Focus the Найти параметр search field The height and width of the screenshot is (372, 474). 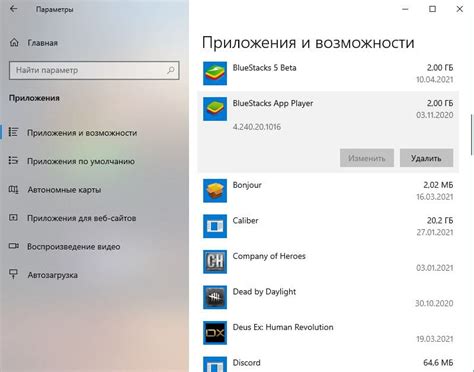click(94, 70)
